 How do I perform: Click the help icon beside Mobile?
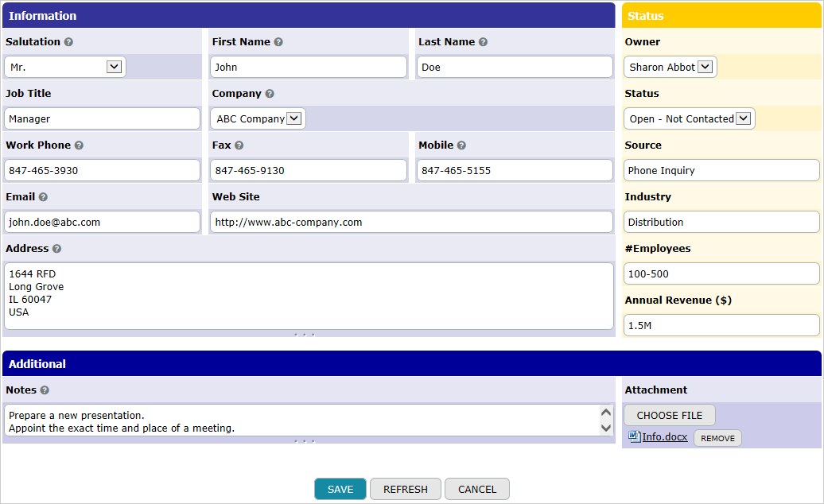461,145
